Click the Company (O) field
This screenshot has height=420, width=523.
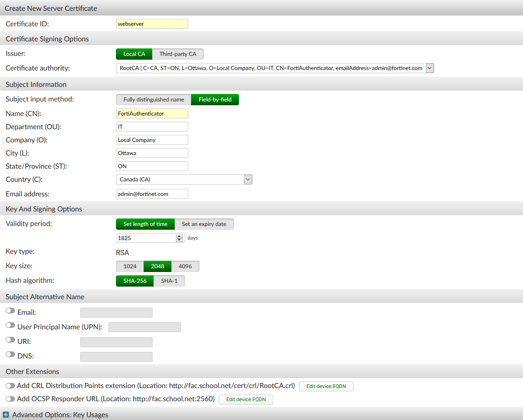coord(152,140)
